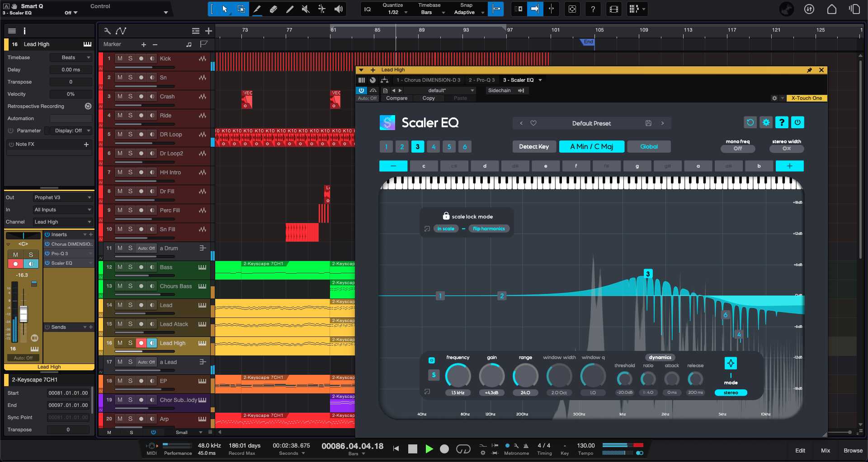Click the flip harmonics button
The width and height of the screenshot is (868, 462).
[489, 229]
